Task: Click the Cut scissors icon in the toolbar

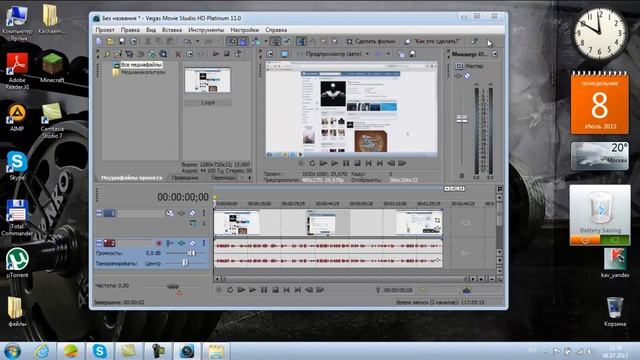Action: (148, 41)
